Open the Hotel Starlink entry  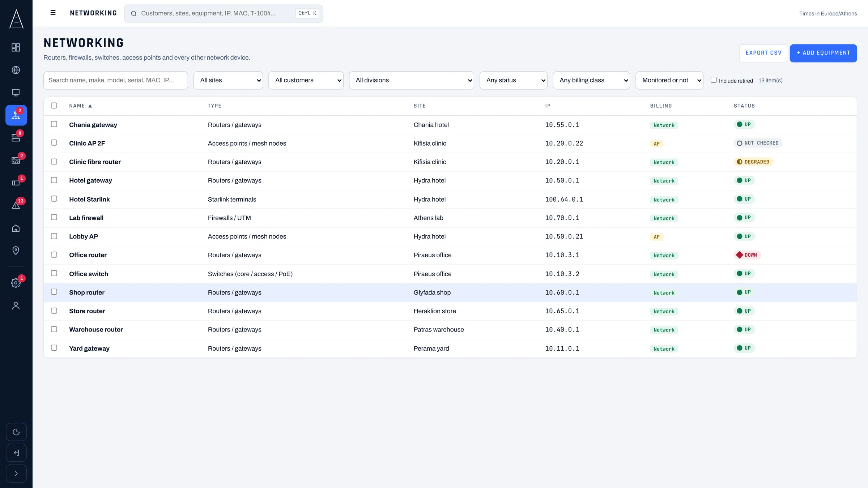point(89,199)
